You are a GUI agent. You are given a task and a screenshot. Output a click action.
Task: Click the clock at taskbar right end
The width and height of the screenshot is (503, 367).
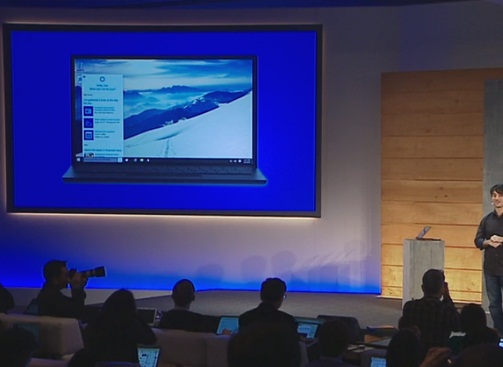click(247, 161)
